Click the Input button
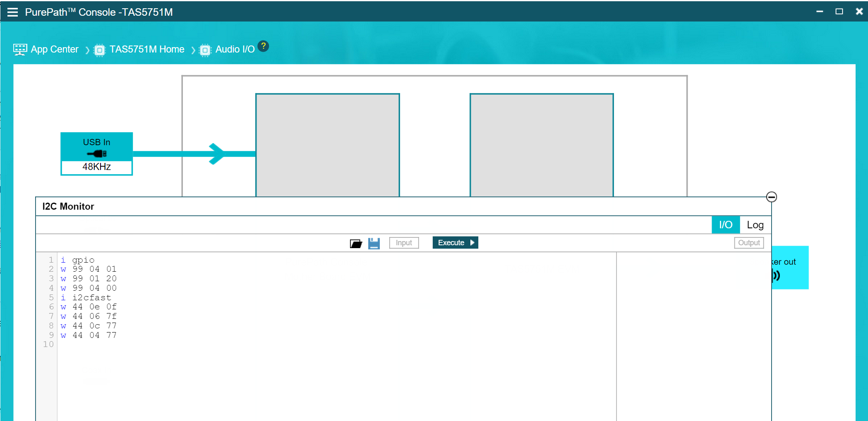 coord(404,243)
